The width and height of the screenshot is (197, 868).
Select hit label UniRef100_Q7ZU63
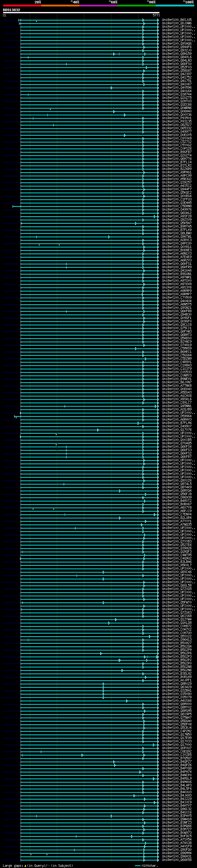pos(177,612)
